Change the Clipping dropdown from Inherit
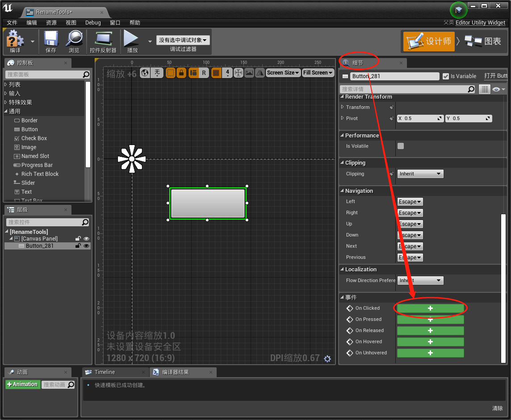The image size is (511, 420). click(420, 174)
